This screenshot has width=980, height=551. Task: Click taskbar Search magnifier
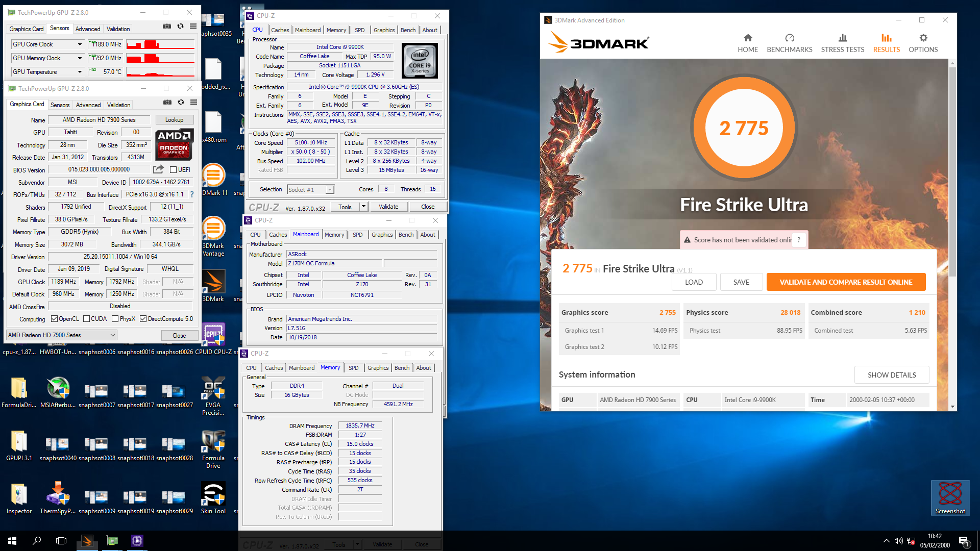[37, 541]
